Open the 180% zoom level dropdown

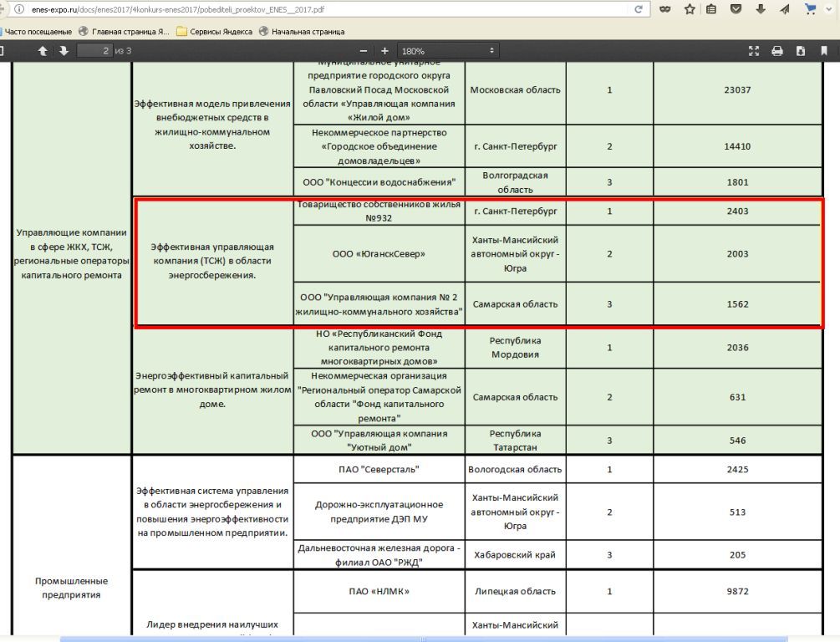pyautogui.click(x=448, y=51)
